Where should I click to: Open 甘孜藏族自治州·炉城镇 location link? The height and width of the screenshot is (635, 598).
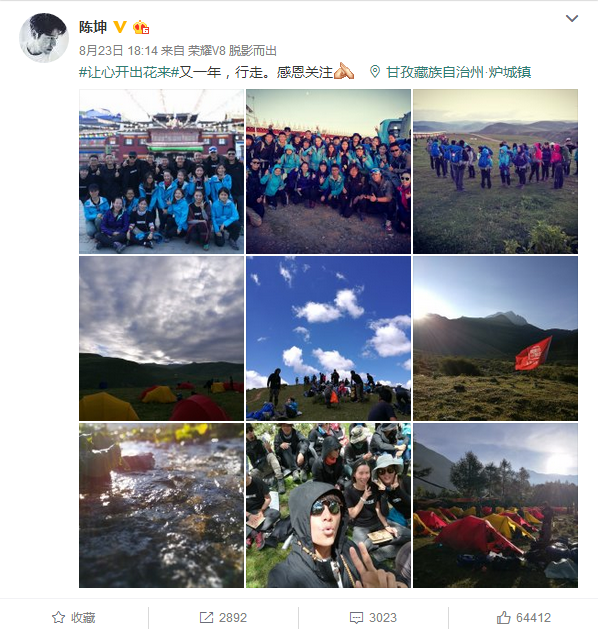coord(459,72)
